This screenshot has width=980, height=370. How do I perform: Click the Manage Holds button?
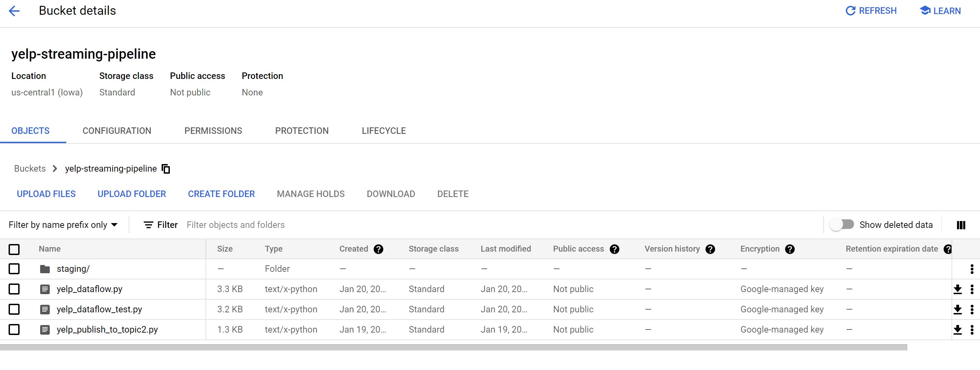coord(311,194)
